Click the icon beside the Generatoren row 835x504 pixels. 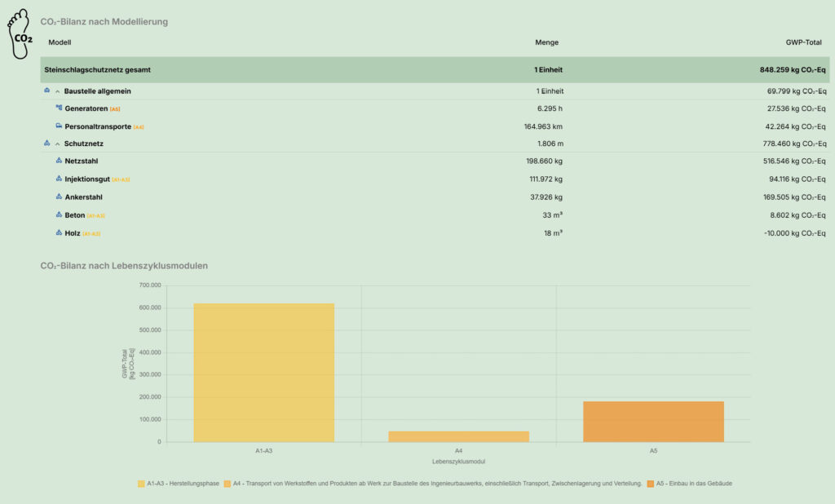(59, 108)
